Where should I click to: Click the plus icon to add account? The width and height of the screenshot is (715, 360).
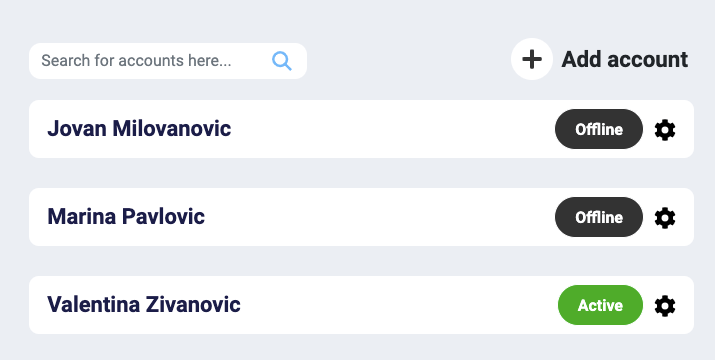click(532, 59)
